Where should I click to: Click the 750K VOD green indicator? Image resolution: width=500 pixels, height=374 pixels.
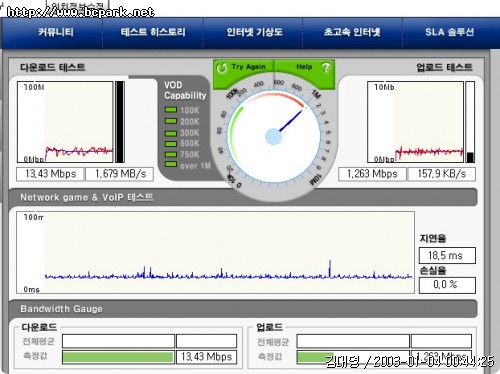171,154
